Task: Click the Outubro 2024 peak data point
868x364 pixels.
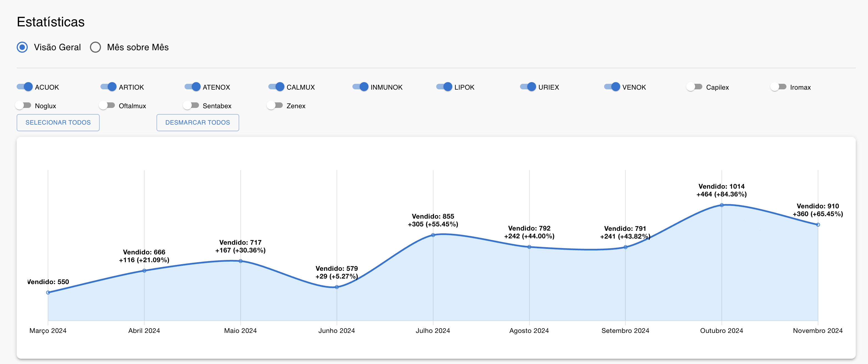Action: coord(722,205)
